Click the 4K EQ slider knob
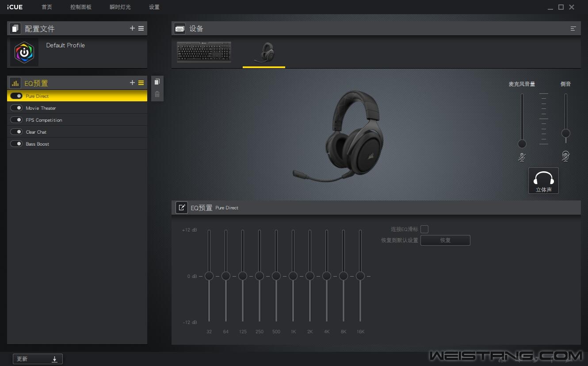588x366 pixels. tap(327, 276)
